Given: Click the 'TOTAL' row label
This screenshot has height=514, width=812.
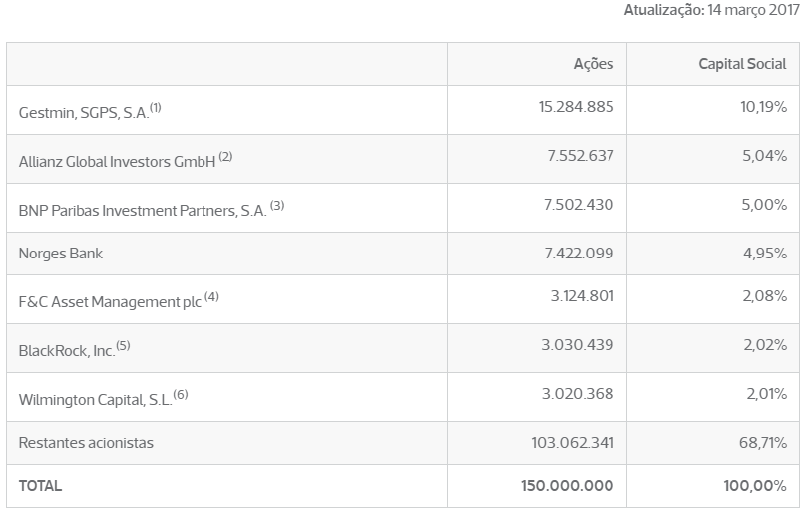Looking at the screenshot, I should tap(40, 486).
